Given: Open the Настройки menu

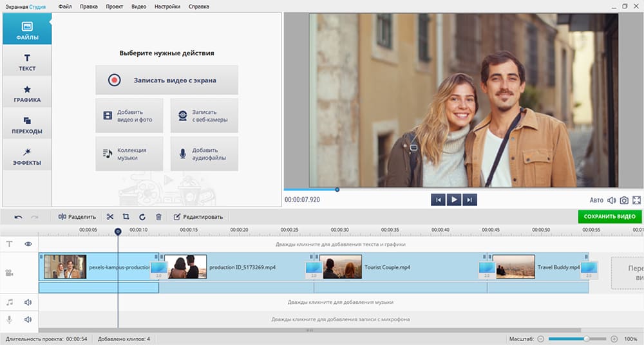Looking at the screenshot, I should (167, 6).
